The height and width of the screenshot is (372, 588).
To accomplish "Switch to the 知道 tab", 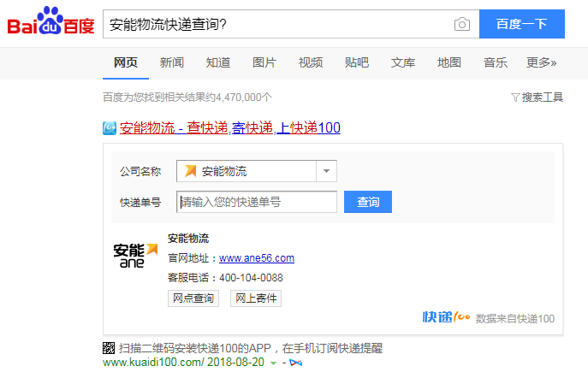I will [x=218, y=62].
